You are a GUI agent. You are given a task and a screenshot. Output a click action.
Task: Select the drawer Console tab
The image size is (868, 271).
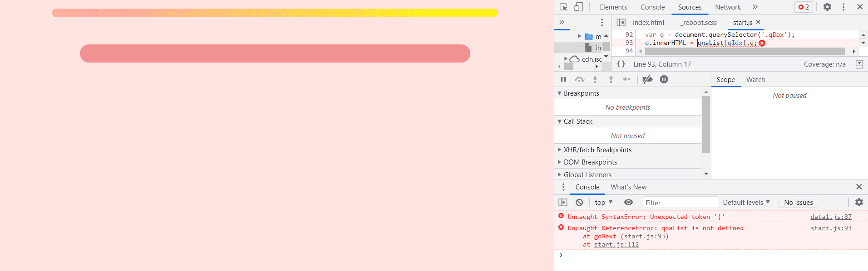pos(587,187)
